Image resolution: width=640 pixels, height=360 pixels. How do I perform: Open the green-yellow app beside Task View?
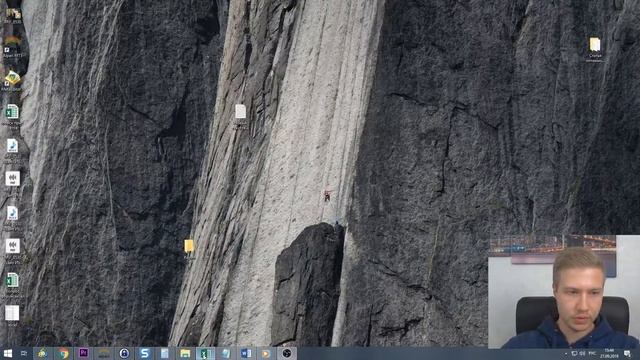(x=42, y=353)
